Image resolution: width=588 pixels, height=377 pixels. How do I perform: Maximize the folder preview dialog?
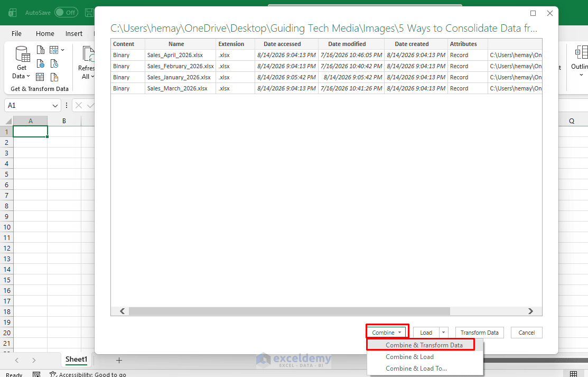tap(533, 13)
